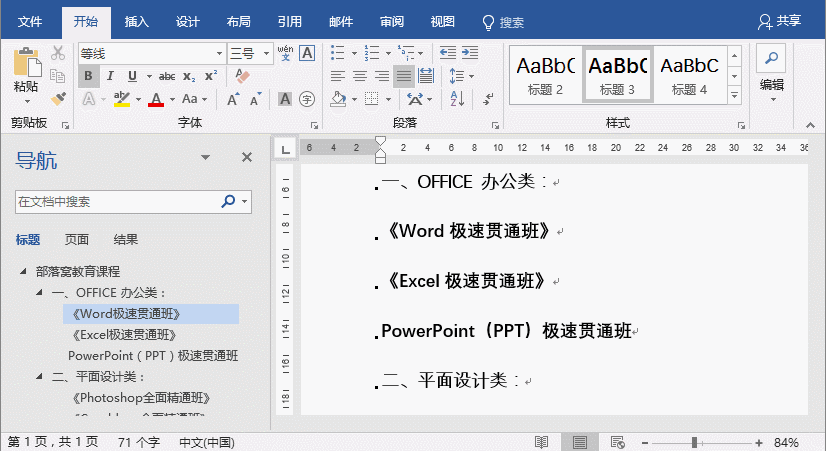Open the 插入 ribbon tab
Viewport: 826px width, 451px height.
[138, 21]
